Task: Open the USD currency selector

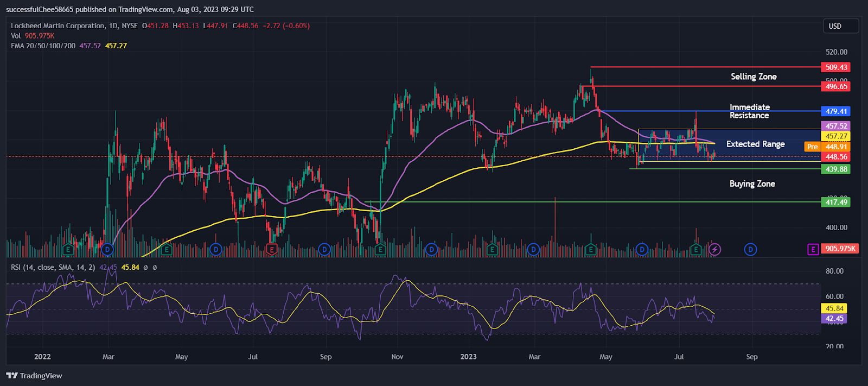Action: (x=840, y=26)
